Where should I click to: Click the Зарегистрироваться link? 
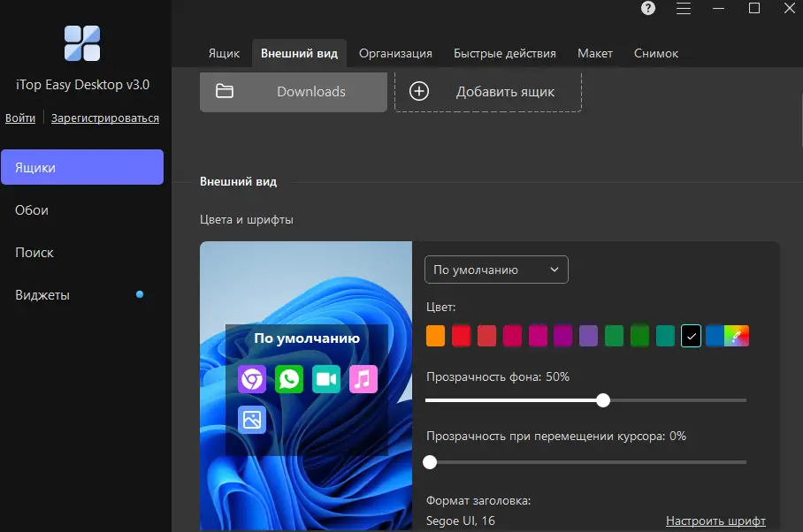[105, 118]
